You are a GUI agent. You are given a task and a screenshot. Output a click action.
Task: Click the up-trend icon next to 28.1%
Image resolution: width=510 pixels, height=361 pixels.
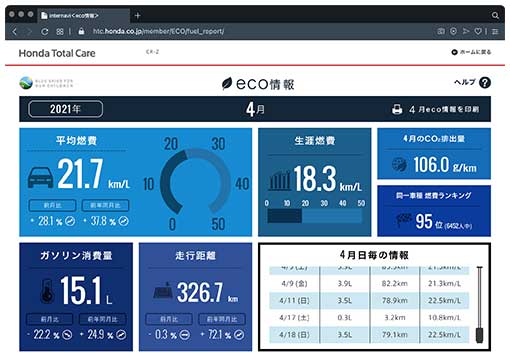pyautogui.click(x=70, y=221)
